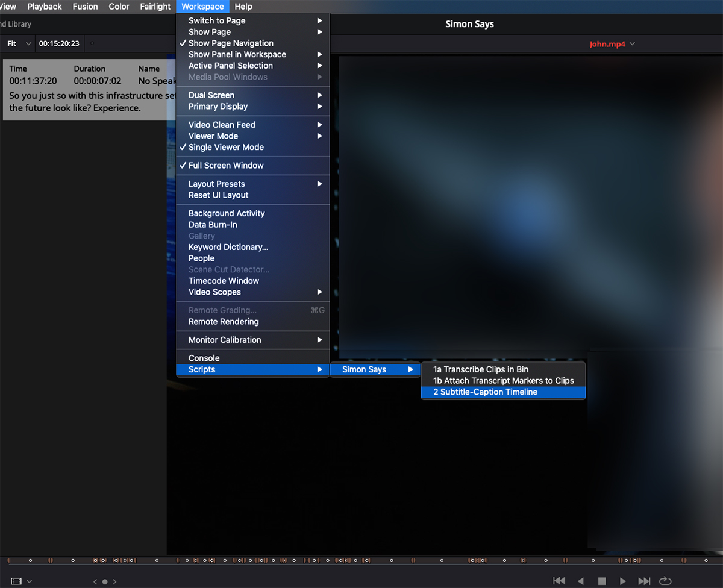This screenshot has width=723, height=588.
Task: Toggle the loop playback icon
Action: click(665, 581)
